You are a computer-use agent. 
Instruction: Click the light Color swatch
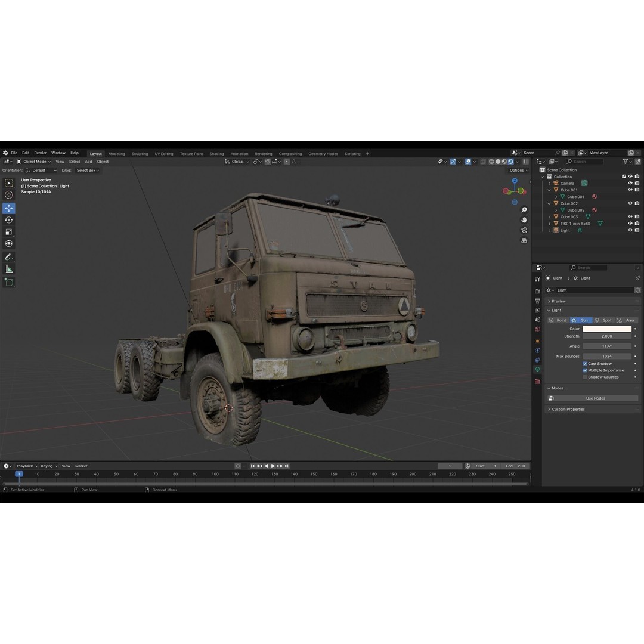coord(607,329)
